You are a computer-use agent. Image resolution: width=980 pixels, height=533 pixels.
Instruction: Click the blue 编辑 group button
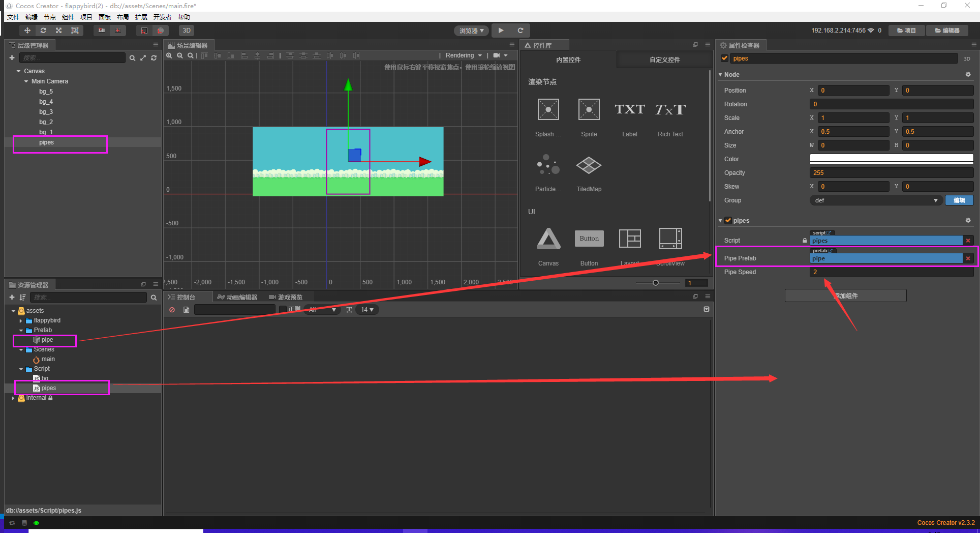959,200
